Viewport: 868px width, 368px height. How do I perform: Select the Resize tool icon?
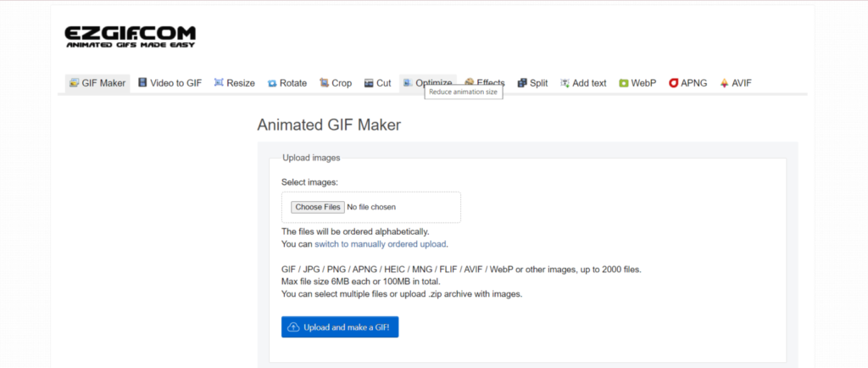[x=219, y=83]
